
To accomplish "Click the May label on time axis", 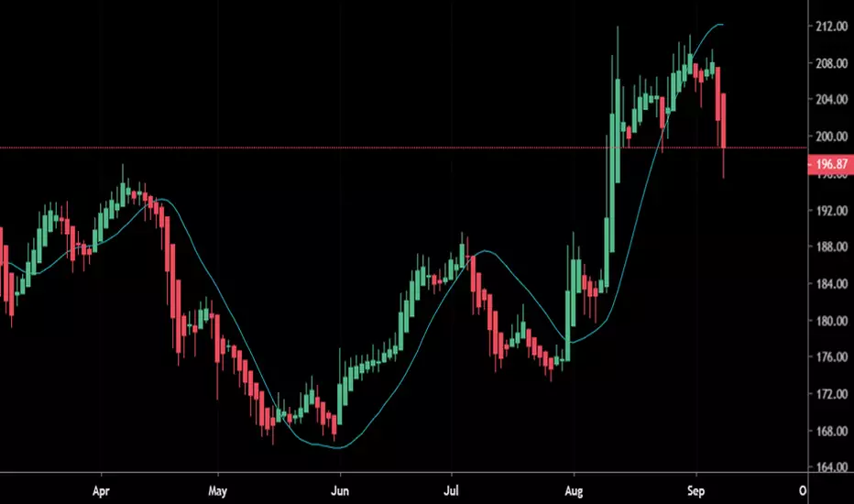I will (217, 491).
